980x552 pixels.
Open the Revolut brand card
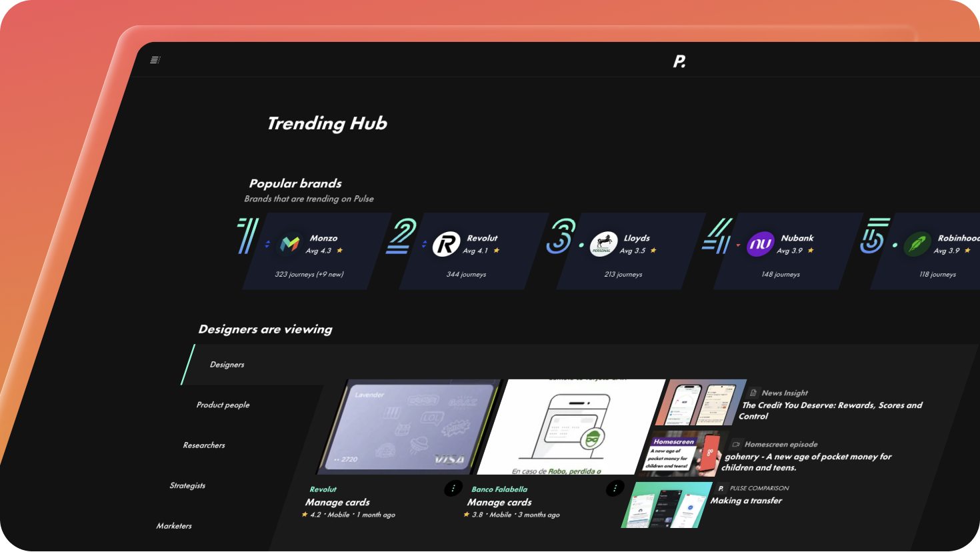[473, 251]
